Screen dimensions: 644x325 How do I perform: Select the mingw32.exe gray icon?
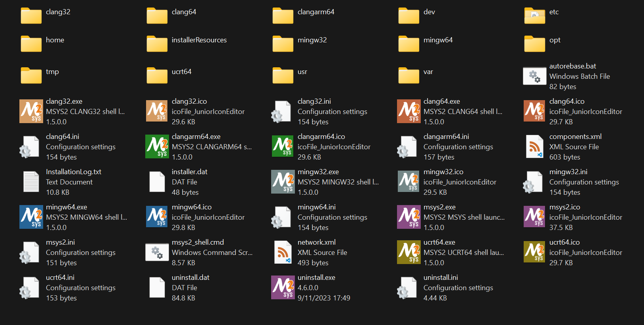point(283,182)
